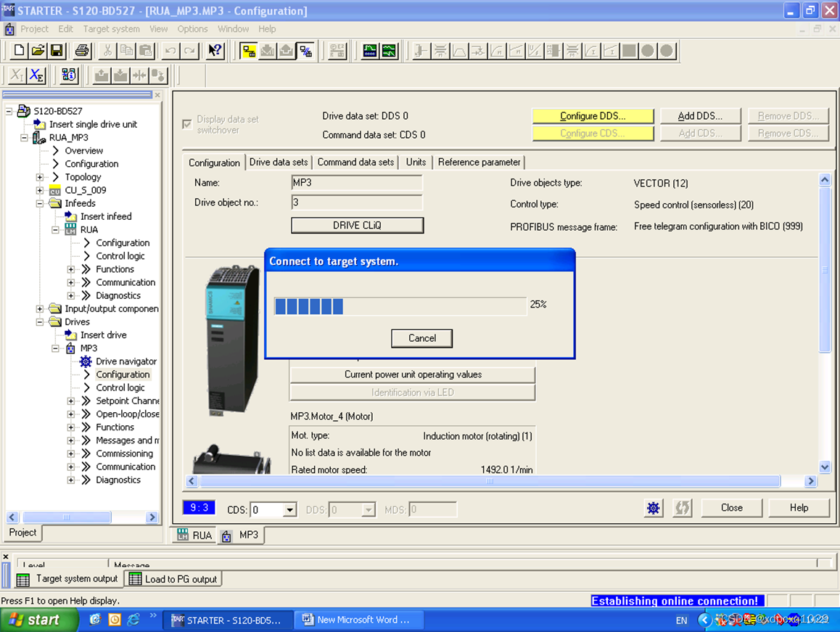Open the Project menu
Screen dimensions: 840x632
(34, 29)
